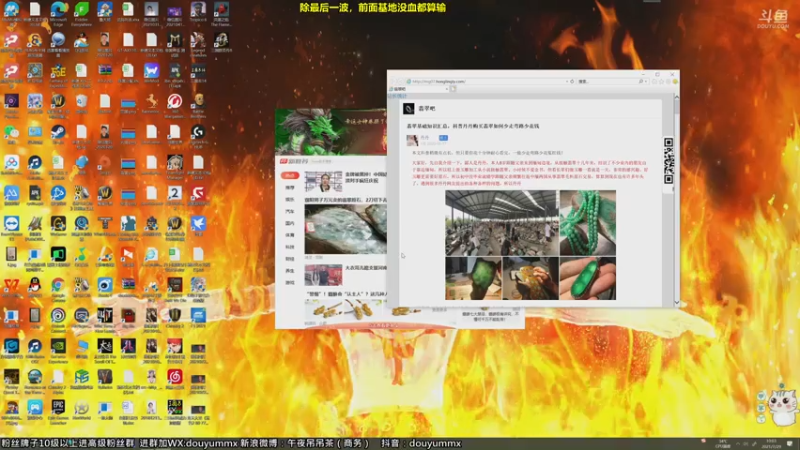Launch TeamViewer from the desktop
The width and height of the screenshot is (800, 450).
[x=11, y=224]
